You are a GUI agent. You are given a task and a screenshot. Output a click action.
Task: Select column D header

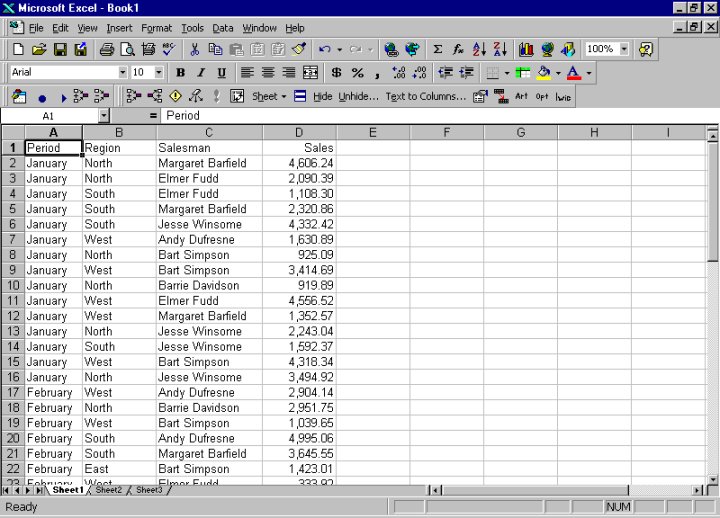pyautogui.click(x=299, y=133)
